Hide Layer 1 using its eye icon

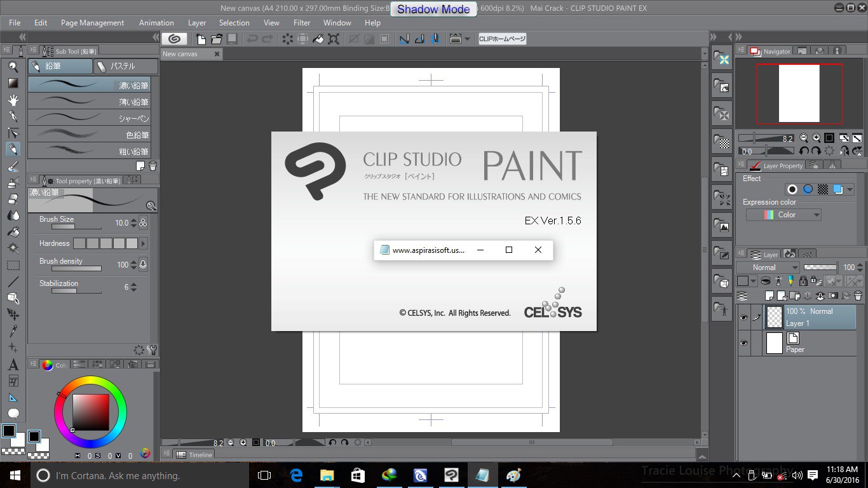[x=743, y=317]
